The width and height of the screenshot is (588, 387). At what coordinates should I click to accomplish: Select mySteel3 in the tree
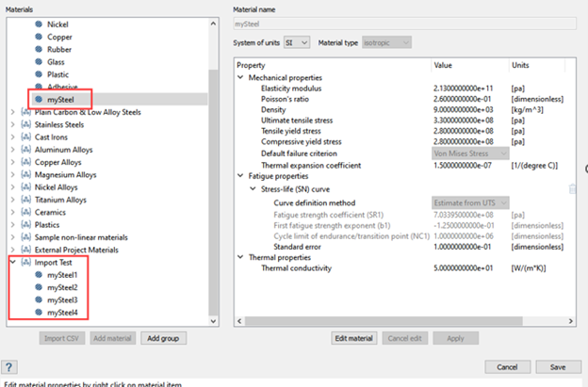[x=61, y=299]
